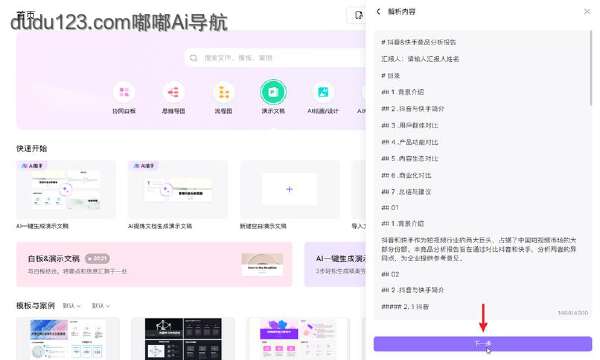The height and width of the screenshot is (360, 600).
Task: Select the 思维导图 mind map icon
Action: coord(173,92)
